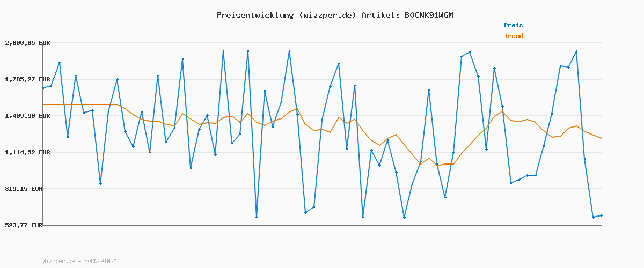Click the right end of the orange trend line
The image size is (644, 268).
pos(601,138)
